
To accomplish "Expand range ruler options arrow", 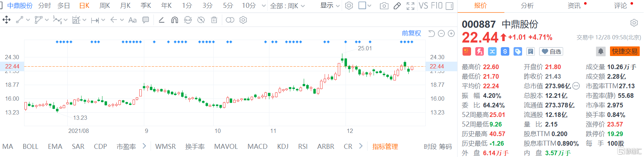I will 103,20.
